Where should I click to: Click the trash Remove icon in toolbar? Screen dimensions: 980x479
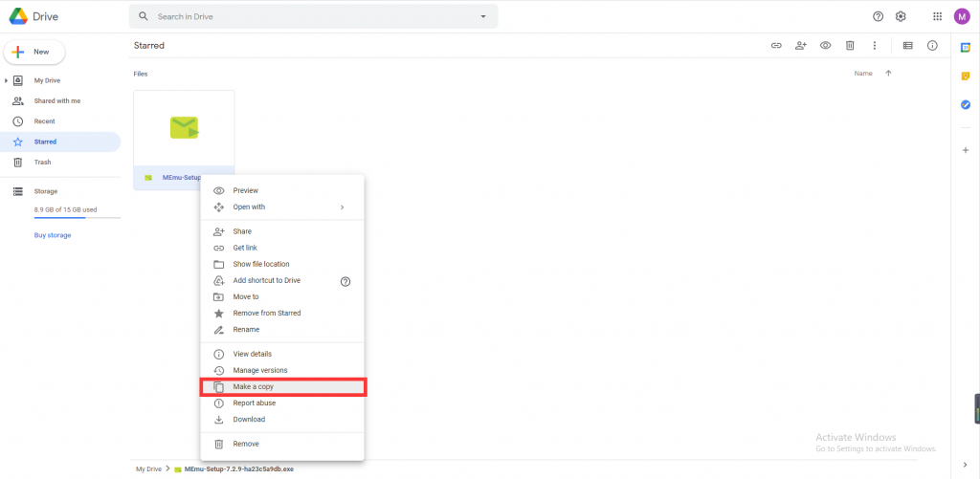point(850,46)
